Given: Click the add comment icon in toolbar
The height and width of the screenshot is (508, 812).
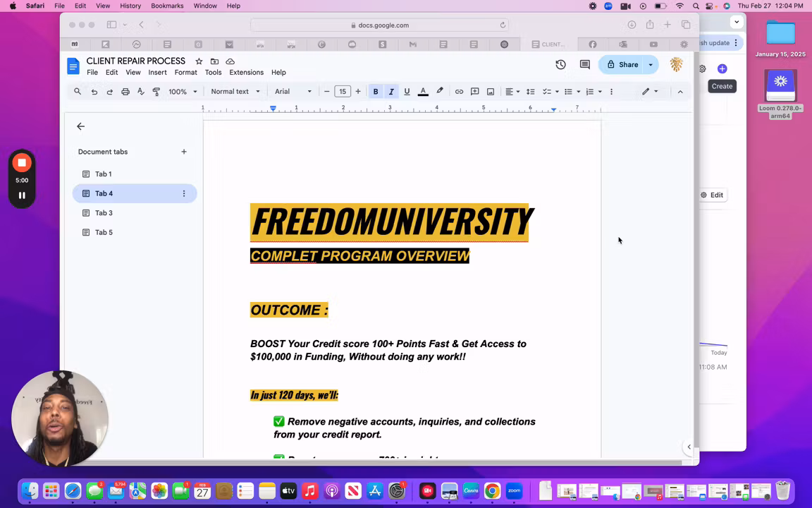Looking at the screenshot, I should pos(475,92).
